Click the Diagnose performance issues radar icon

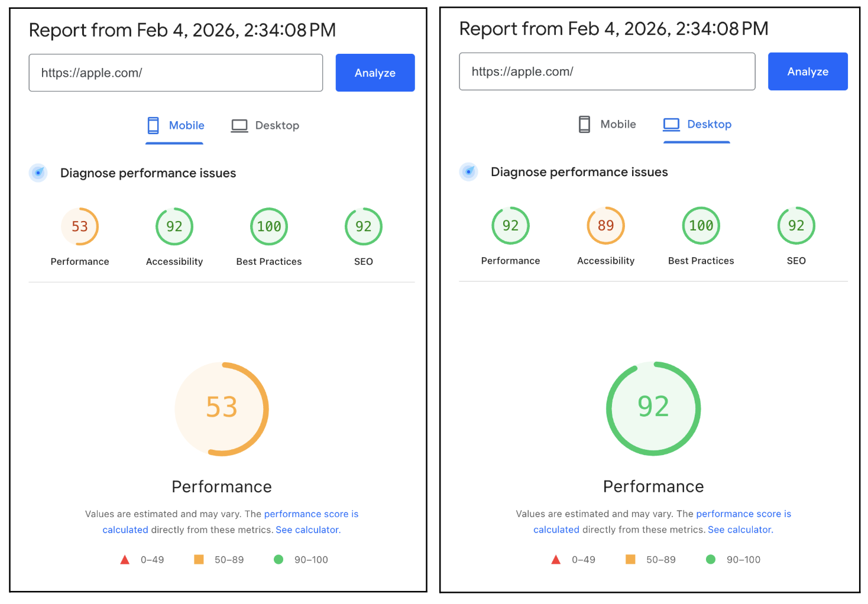pos(38,173)
